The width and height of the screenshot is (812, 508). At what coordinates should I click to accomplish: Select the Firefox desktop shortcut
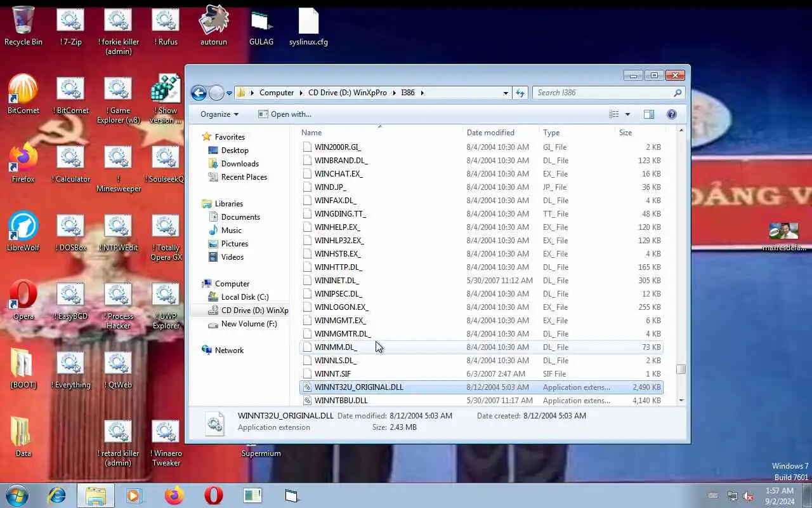coord(23,164)
